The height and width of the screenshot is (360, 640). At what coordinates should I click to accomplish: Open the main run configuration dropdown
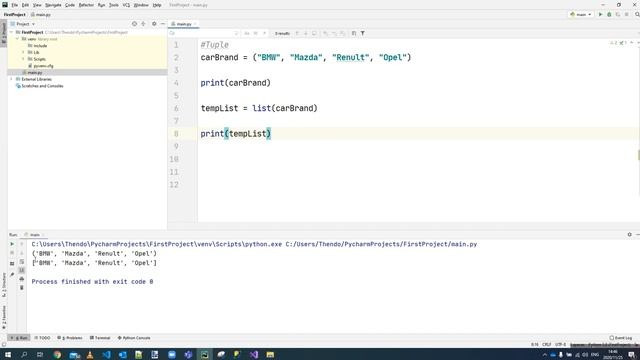[x=580, y=14]
